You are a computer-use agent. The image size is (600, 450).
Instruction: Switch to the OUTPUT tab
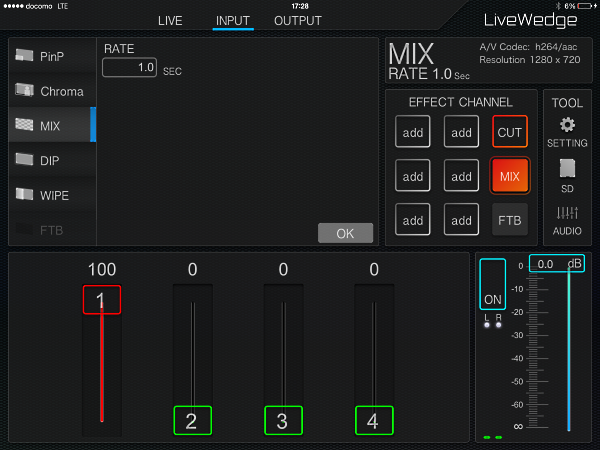point(298,21)
